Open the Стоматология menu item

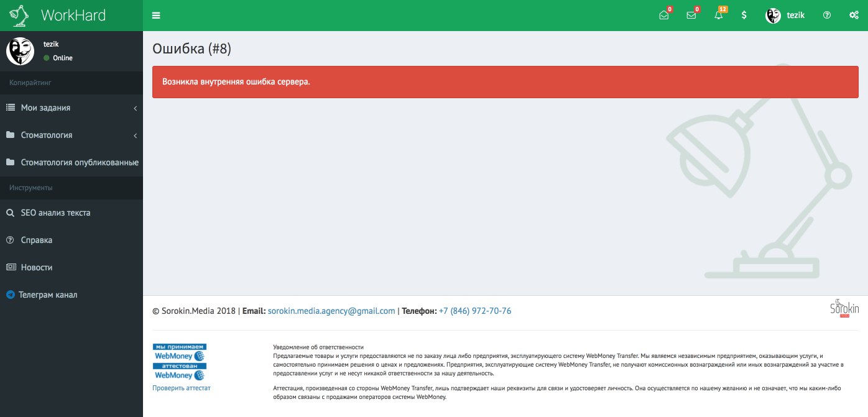pos(72,135)
